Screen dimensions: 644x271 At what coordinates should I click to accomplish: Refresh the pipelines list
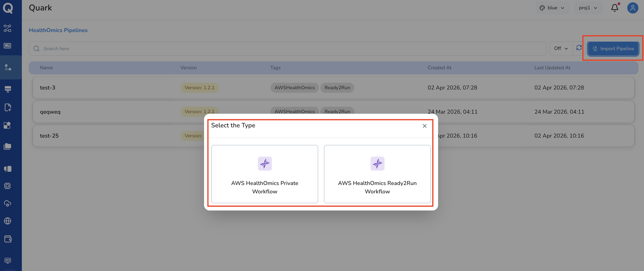(x=579, y=48)
